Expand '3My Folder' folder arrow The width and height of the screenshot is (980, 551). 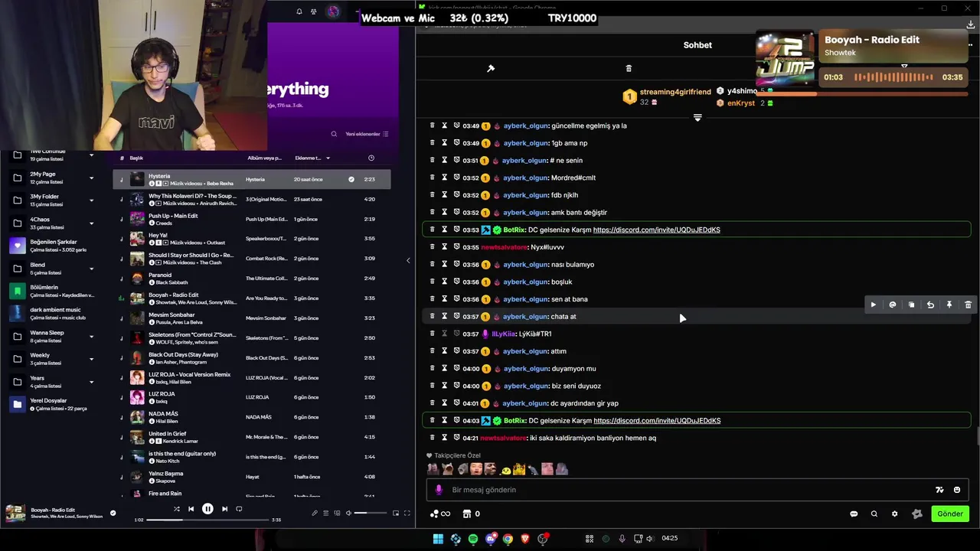[91, 201]
